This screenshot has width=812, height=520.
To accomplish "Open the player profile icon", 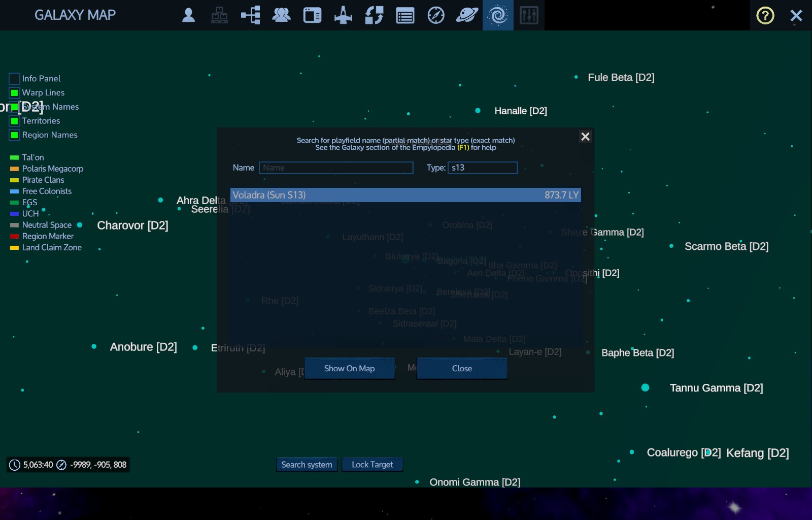I will 188,15.
